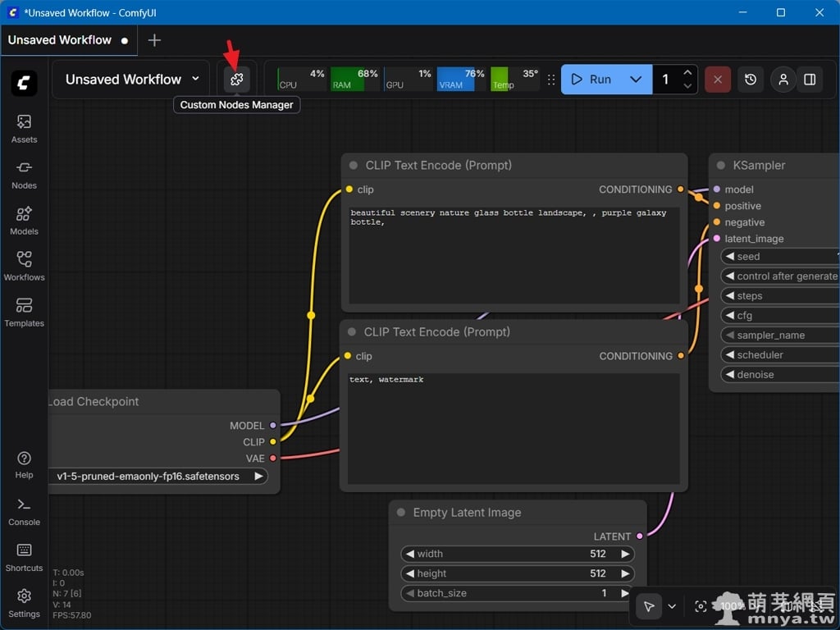
Task: Switch to the Unsaved Workflow tab
Action: pos(60,40)
